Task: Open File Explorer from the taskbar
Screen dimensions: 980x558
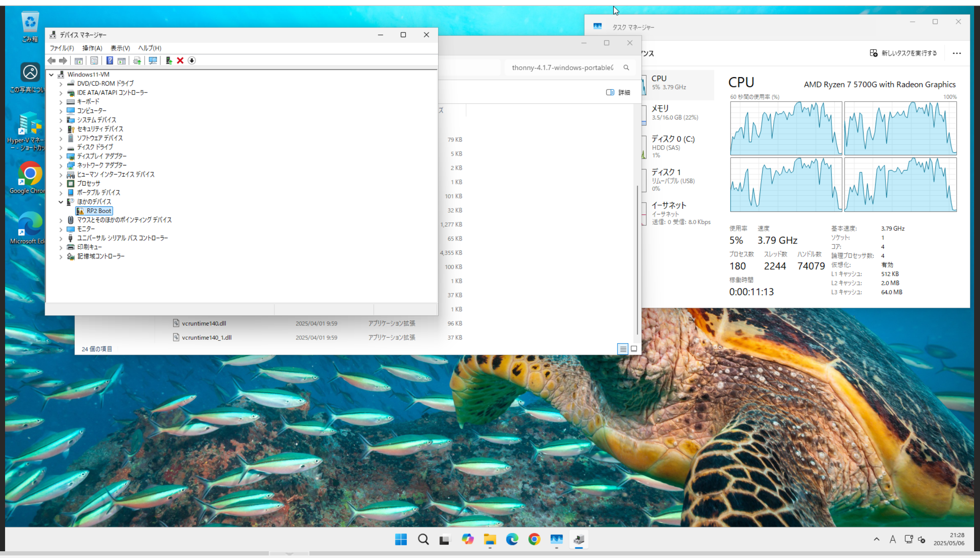Action: [x=490, y=539]
